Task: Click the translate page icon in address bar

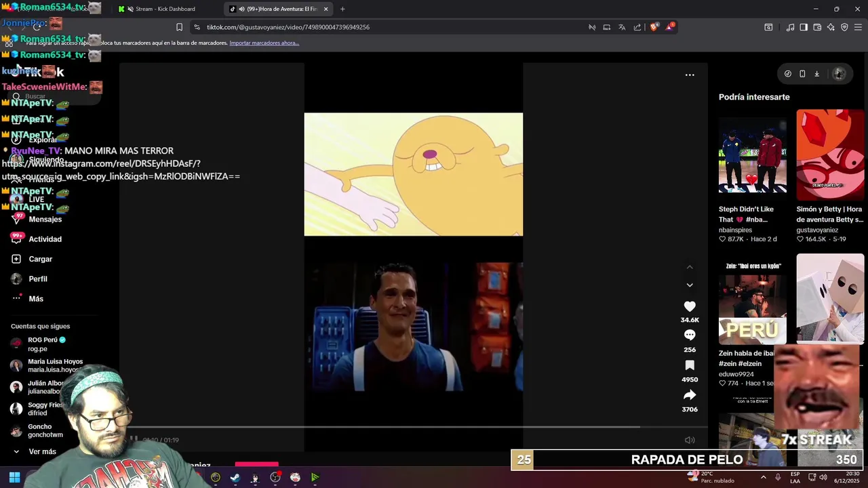Action: click(622, 27)
